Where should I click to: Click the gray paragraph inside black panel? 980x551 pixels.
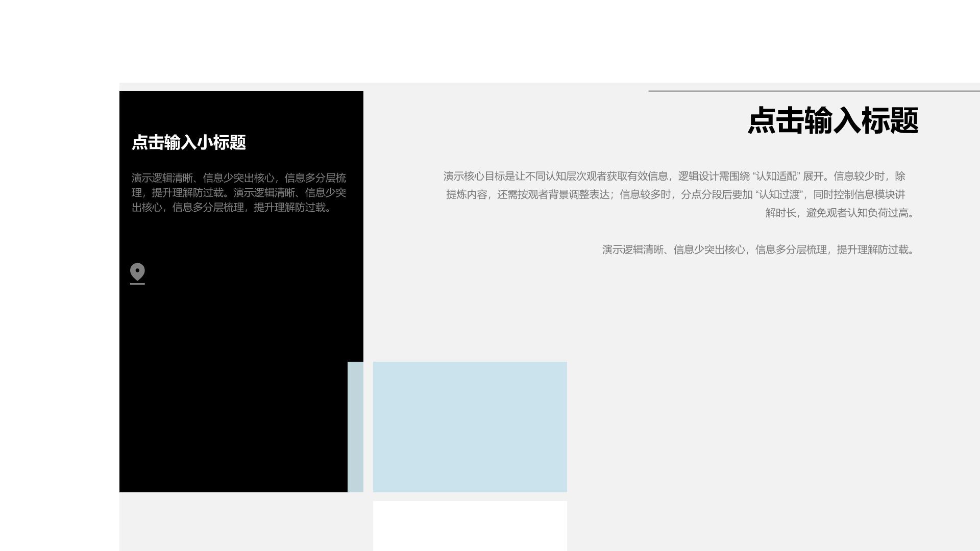click(x=238, y=192)
